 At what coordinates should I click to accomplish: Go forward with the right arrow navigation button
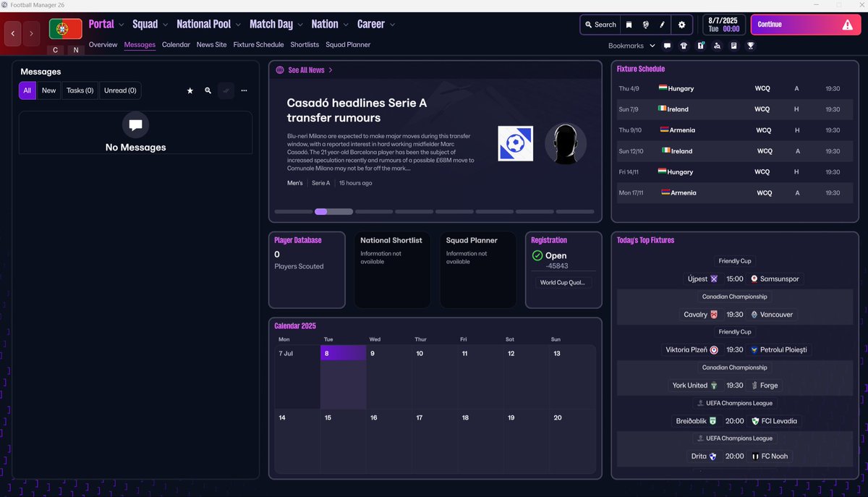[31, 33]
